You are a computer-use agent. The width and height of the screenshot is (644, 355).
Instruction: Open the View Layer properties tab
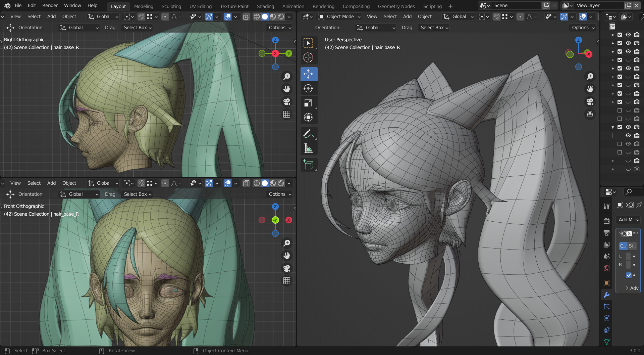(x=606, y=244)
